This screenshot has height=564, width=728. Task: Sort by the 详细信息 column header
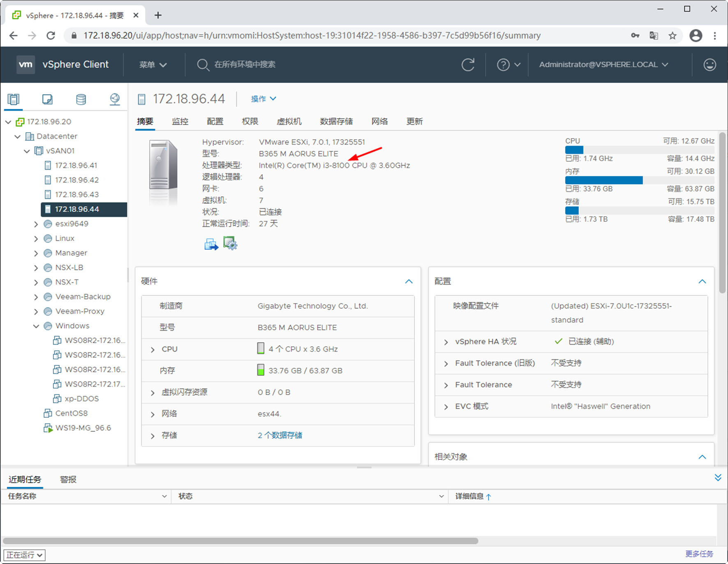pos(469,496)
